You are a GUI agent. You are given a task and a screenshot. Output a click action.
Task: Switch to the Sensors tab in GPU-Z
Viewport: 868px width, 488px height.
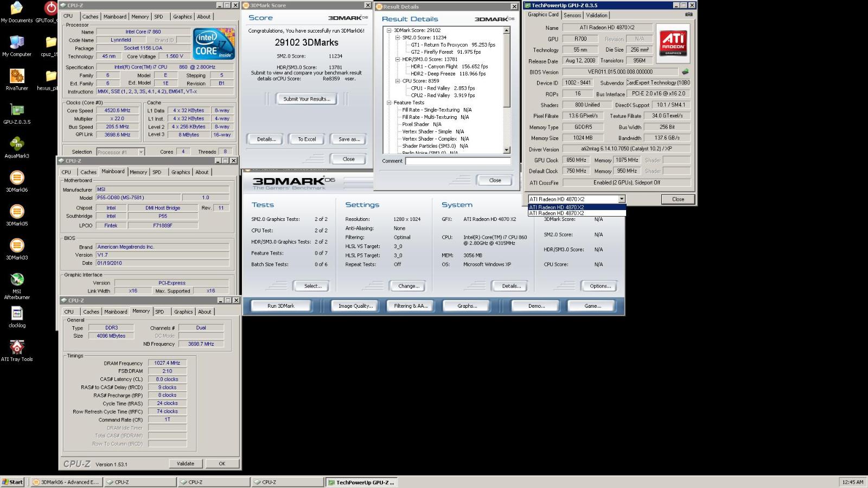tap(572, 15)
